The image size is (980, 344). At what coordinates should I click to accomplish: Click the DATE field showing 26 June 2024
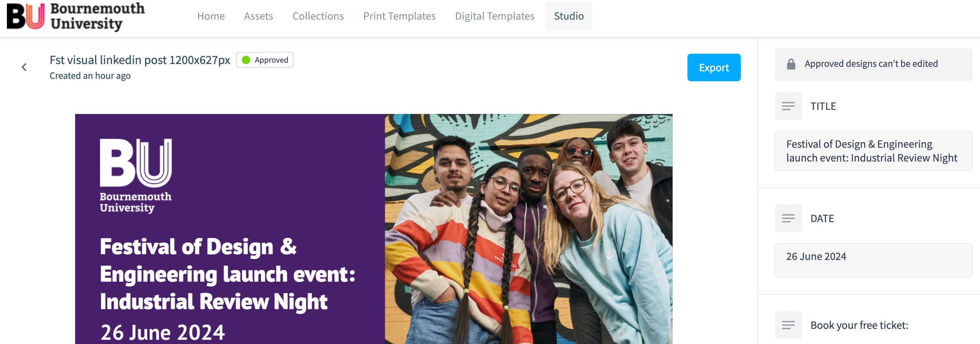[873, 260]
